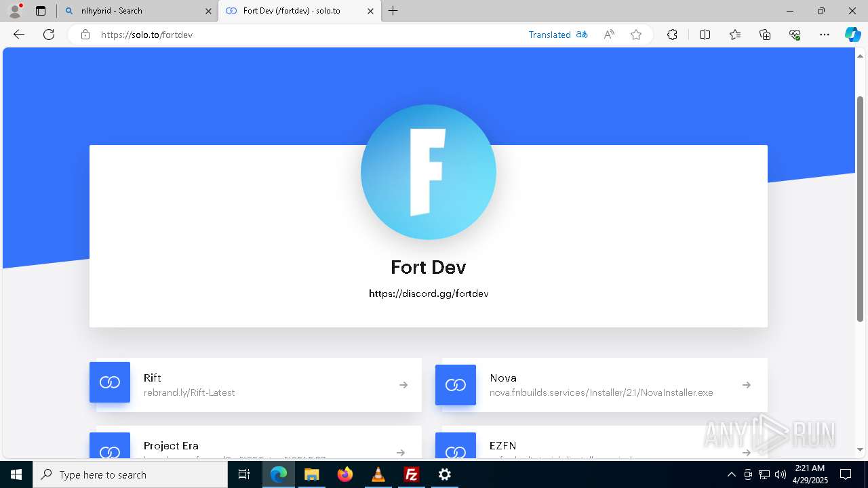Open the Copilot sidebar icon
This screenshot has height=488, width=868.
(852, 35)
